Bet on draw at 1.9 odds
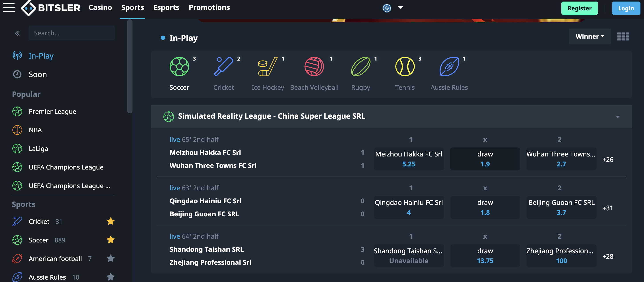644x282 pixels. (x=485, y=159)
